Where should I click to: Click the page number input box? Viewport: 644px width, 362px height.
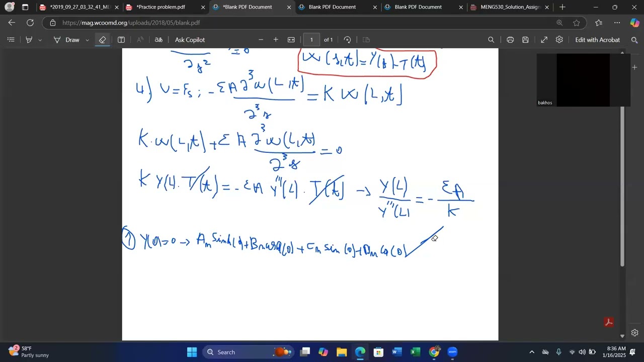click(x=311, y=40)
